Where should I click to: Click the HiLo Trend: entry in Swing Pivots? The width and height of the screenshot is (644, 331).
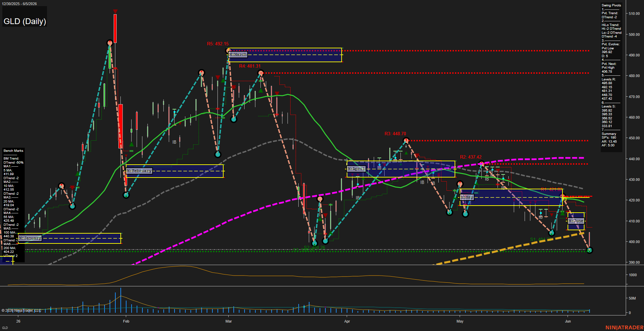[x=611, y=25]
